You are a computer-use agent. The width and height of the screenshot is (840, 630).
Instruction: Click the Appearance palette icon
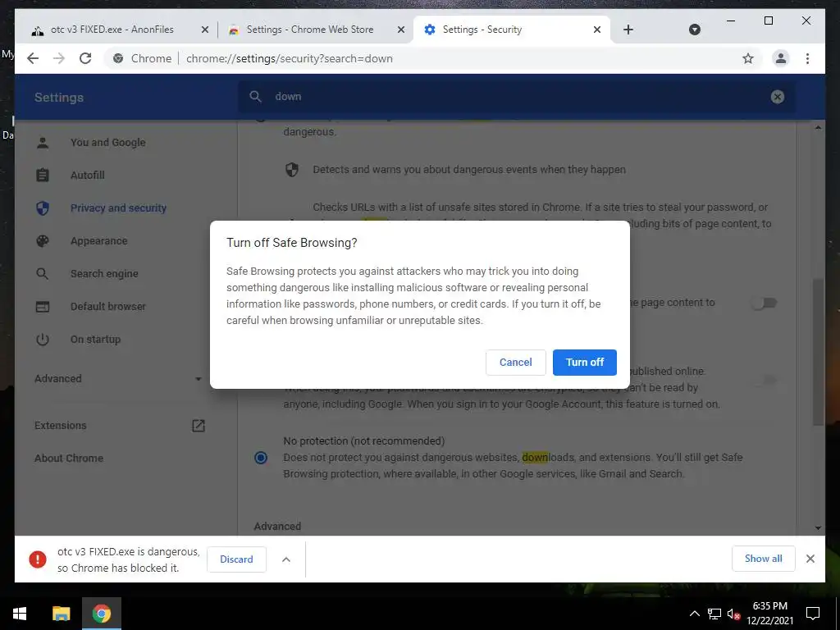(x=43, y=241)
